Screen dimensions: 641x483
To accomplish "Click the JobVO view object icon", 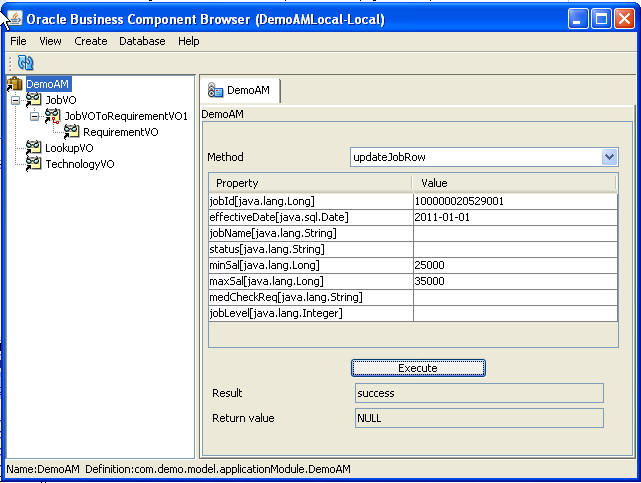I will coord(34,99).
